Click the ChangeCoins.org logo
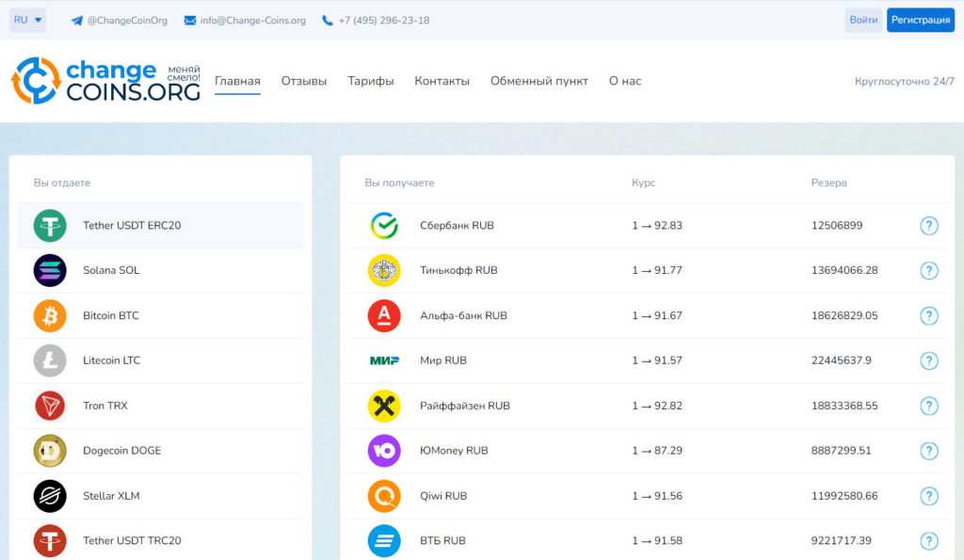Viewport: 964px width, 560px height. 105,81
